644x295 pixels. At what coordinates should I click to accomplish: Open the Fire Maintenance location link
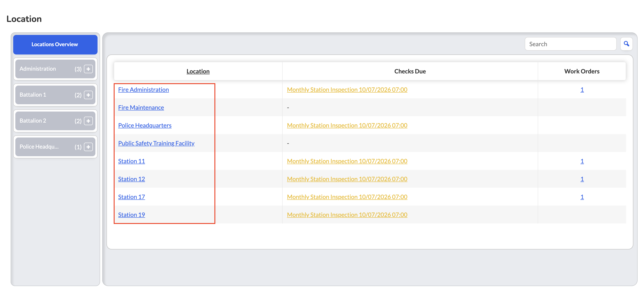tap(141, 107)
